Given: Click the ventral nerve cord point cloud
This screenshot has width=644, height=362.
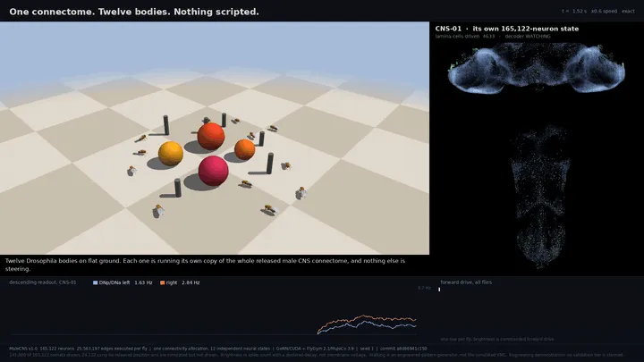Looking at the screenshot, I should (x=540, y=197).
